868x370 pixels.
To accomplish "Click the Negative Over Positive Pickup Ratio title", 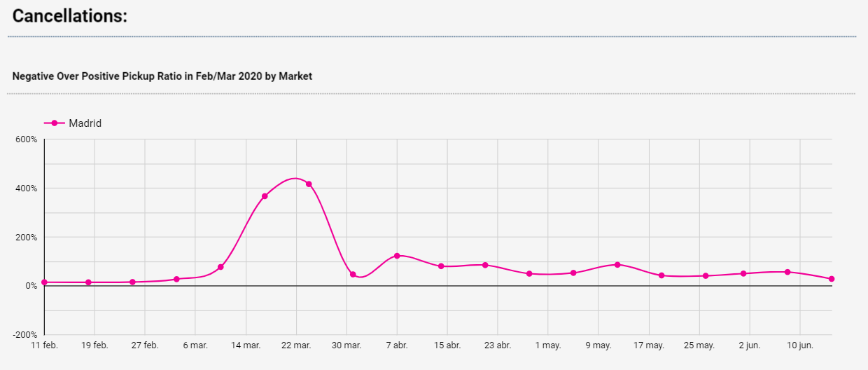I will click(x=162, y=76).
